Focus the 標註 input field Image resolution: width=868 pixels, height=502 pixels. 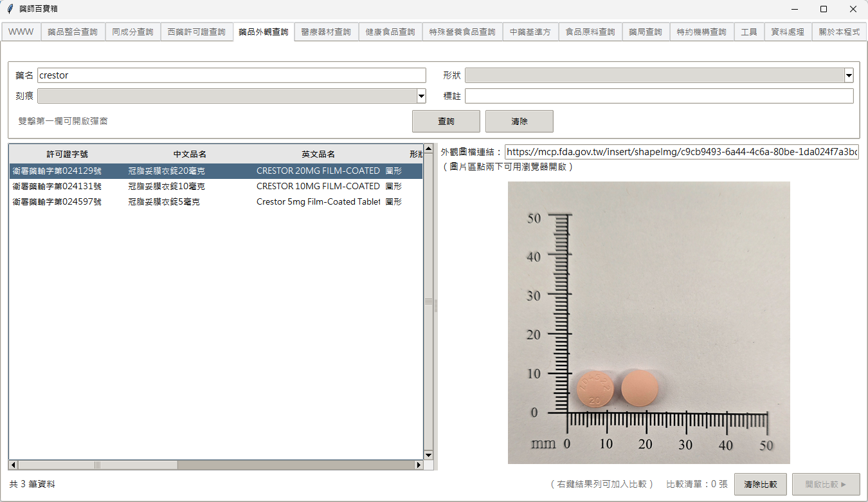(x=659, y=96)
